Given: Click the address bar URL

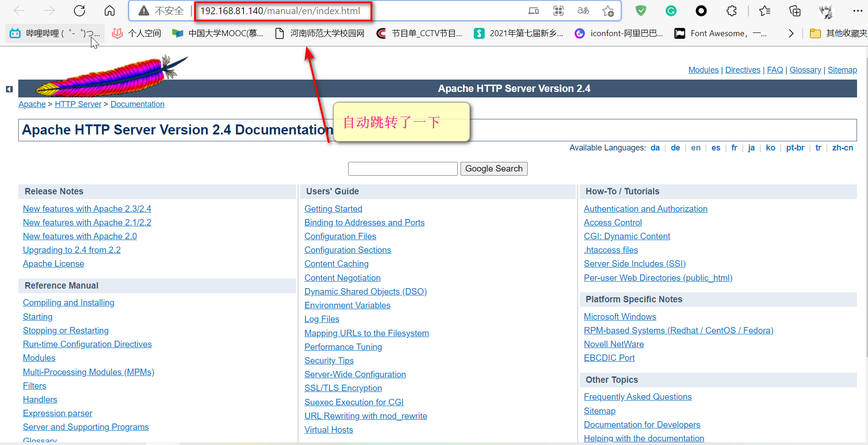Looking at the screenshot, I should (280, 11).
